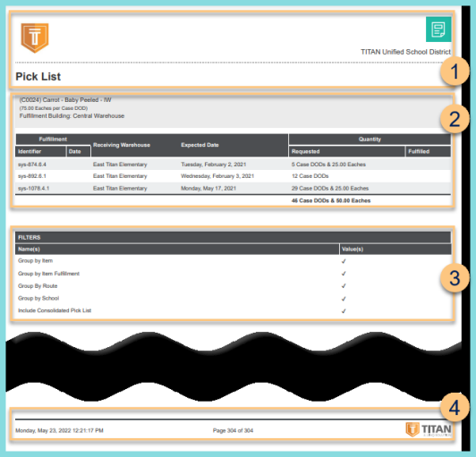This screenshot has height=457, width=476.
Task: Click 'TITAN Unified School District' text
Action: coord(405,52)
